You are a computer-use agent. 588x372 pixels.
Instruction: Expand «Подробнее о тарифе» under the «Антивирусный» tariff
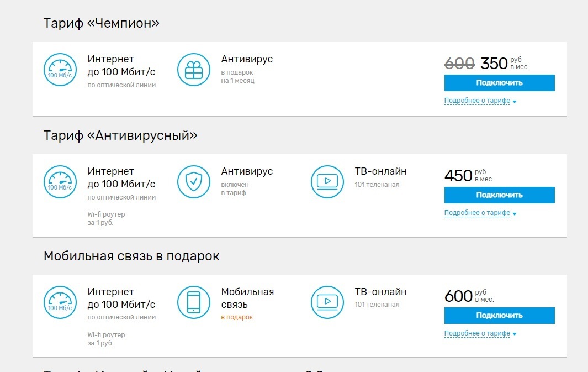(x=478, y=213)
